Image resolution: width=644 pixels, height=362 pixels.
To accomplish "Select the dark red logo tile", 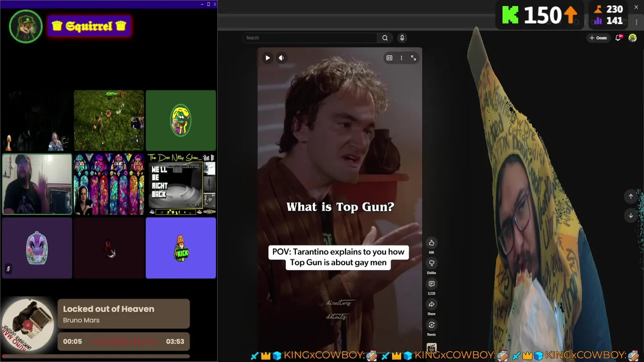I will (x=109, y=248).
